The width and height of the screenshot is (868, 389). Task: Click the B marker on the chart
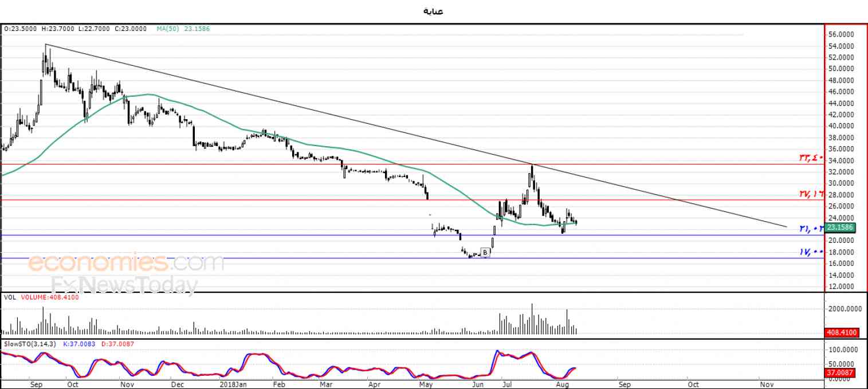(x=485, y=252)
